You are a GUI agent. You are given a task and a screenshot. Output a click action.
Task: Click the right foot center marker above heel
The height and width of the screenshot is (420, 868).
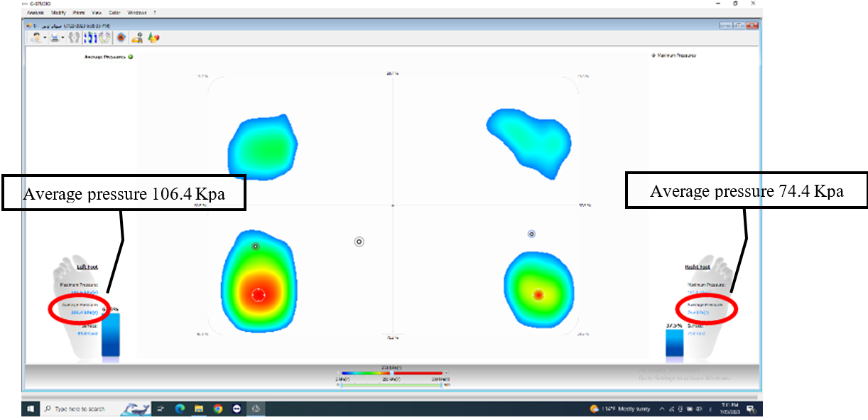point(531,234)
